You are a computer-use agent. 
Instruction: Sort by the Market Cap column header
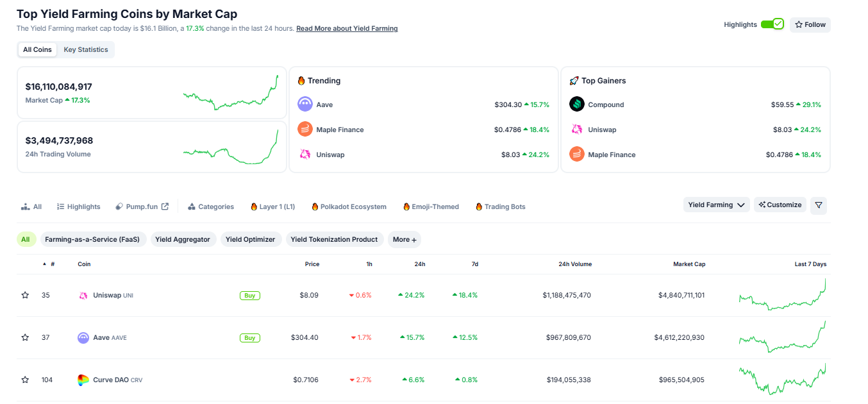click(x=689, y=264)
